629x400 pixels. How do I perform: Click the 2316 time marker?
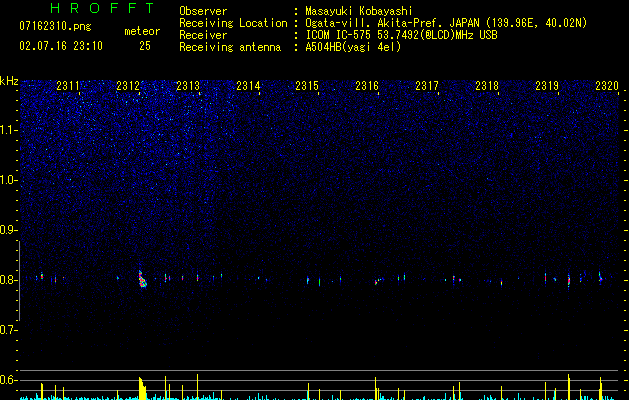(367, 86)
